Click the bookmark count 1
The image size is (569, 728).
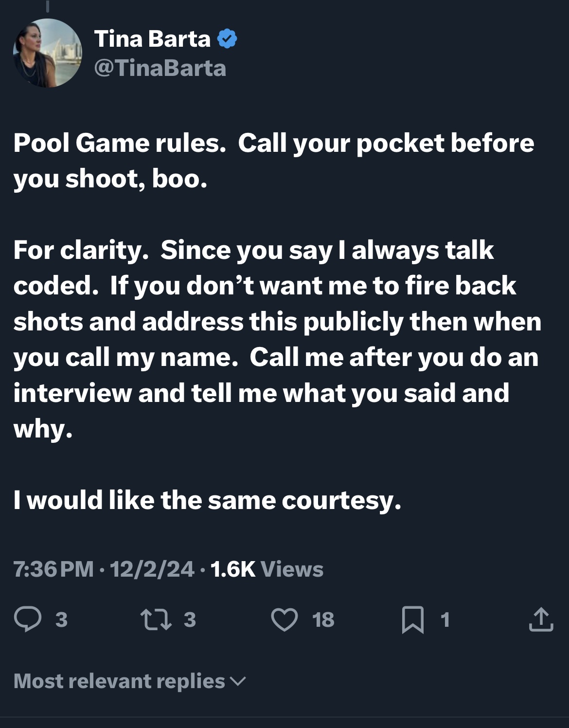pyautogui.click(x=445, y=620)
